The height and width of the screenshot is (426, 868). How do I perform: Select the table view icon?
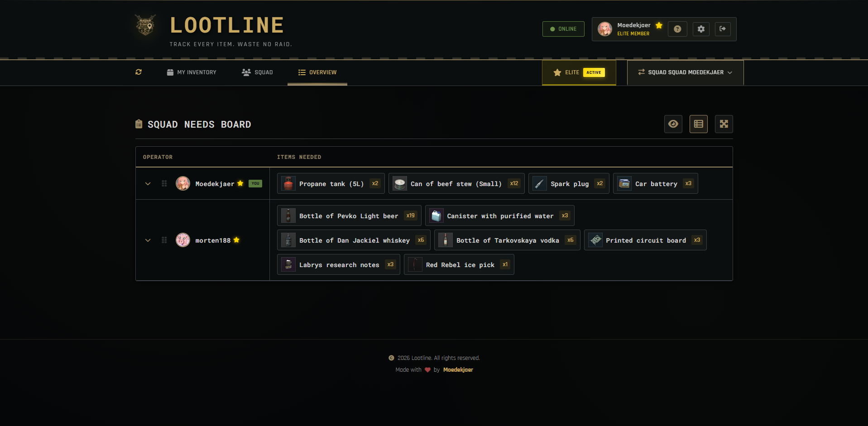coord(698,124)
